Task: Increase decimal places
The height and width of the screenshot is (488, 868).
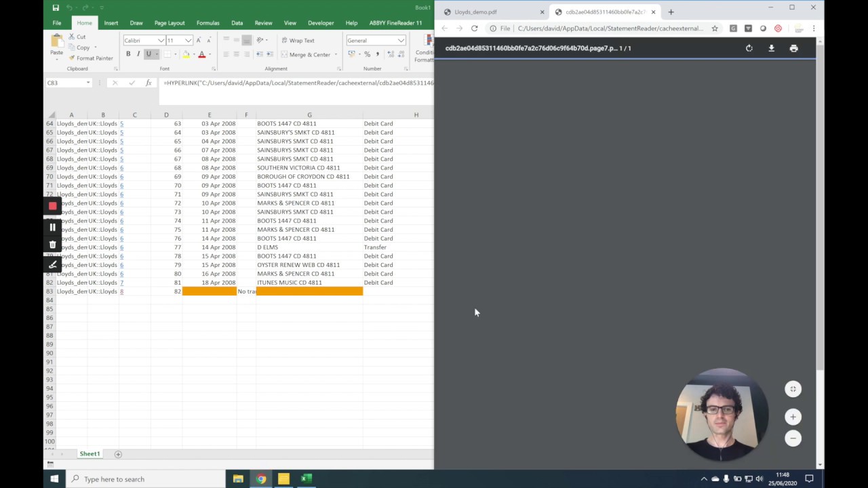Action: pyautogui.click(x=389, y=54)
